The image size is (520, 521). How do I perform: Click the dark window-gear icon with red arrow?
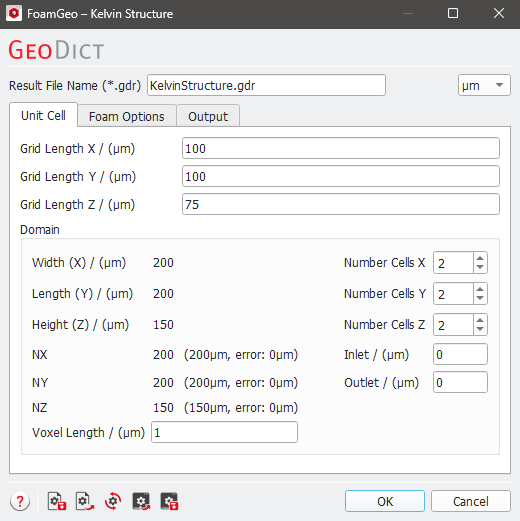point(141,501)
